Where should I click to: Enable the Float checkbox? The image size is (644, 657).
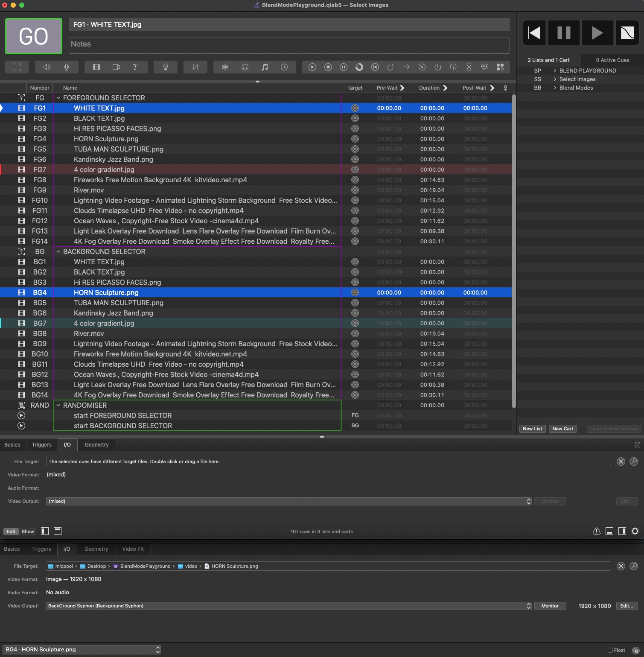[x=610, y=650]
